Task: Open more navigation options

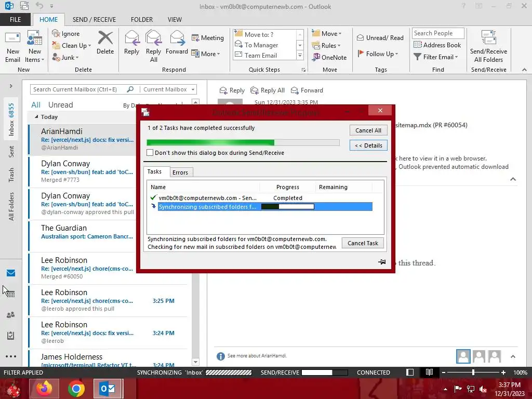Action: click(x=11, y=356)
